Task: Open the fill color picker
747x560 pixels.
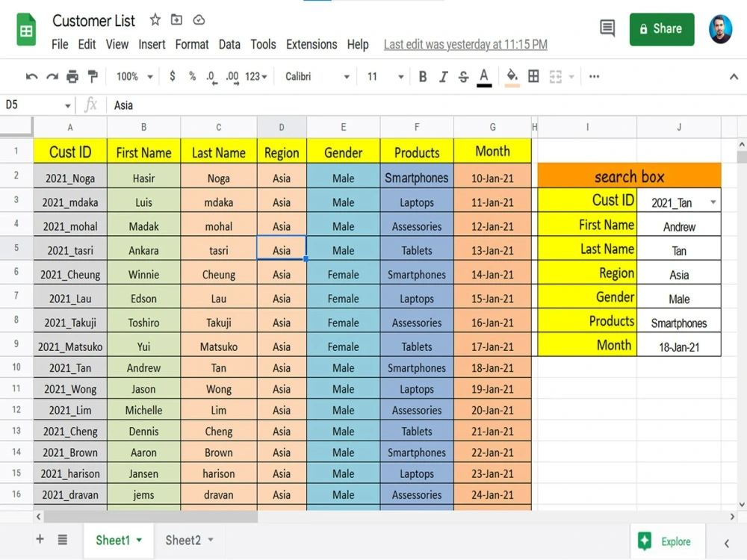Action: coord(512,78)
